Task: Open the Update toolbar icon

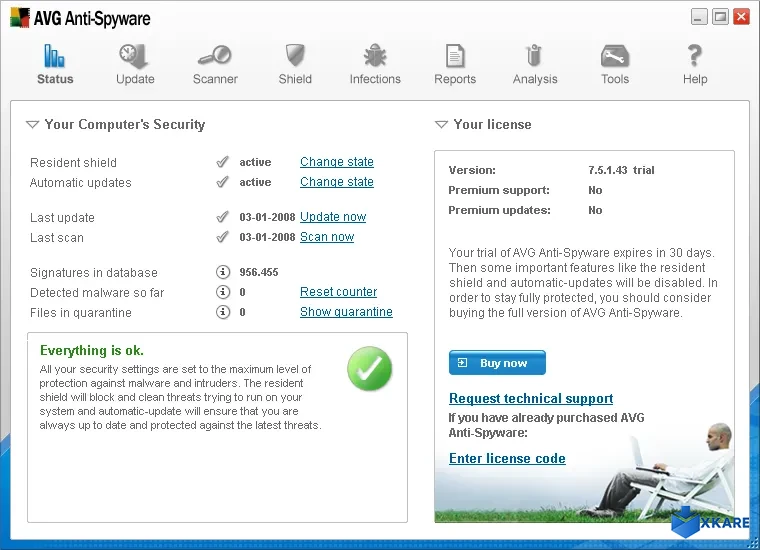Action: pyautogui.click(x=133, y=56)
